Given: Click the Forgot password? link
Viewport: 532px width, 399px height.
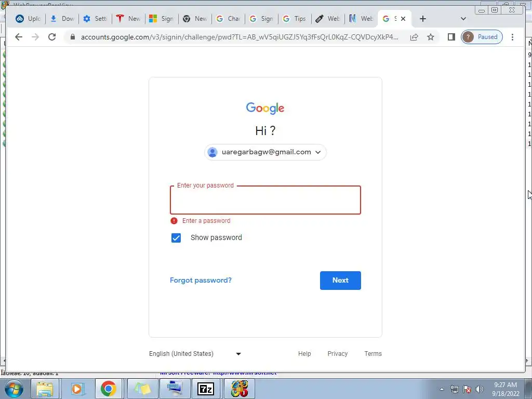Looking at the screenshot, I should coord(201,280).
